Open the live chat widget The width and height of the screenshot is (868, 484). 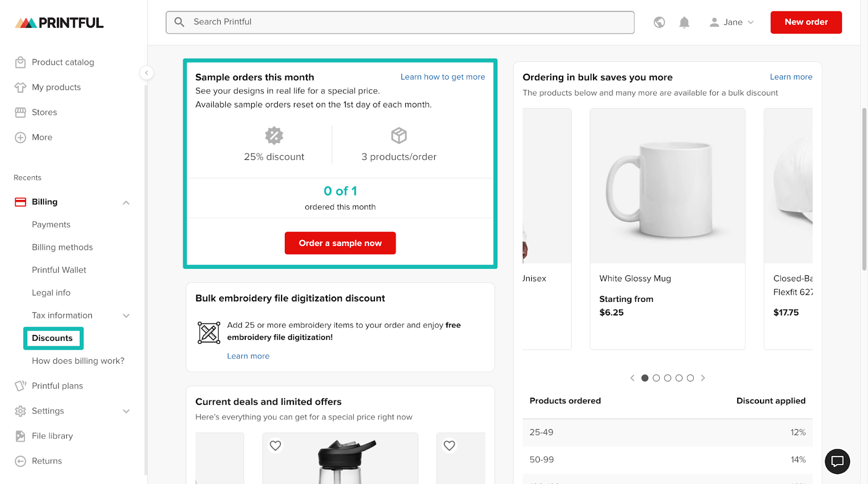point(837,461)
